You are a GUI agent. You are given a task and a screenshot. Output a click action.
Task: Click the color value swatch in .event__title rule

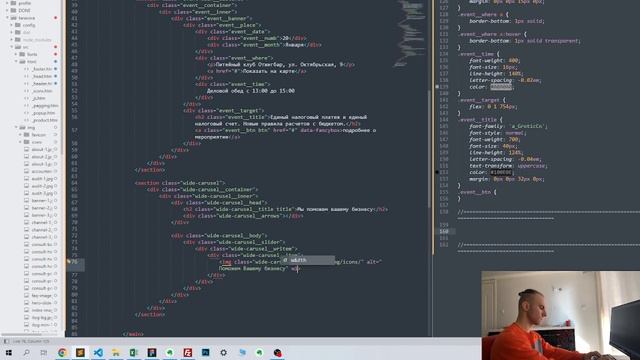tap(501, 173)
